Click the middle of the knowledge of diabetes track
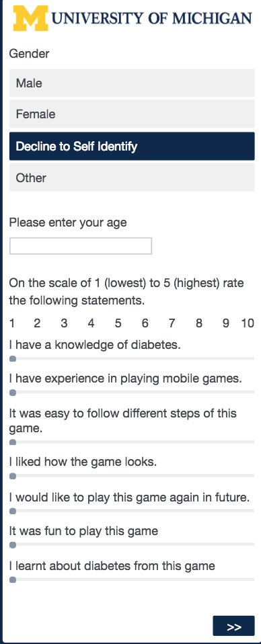This screenshot has width=261, height=644. point(132,358)
